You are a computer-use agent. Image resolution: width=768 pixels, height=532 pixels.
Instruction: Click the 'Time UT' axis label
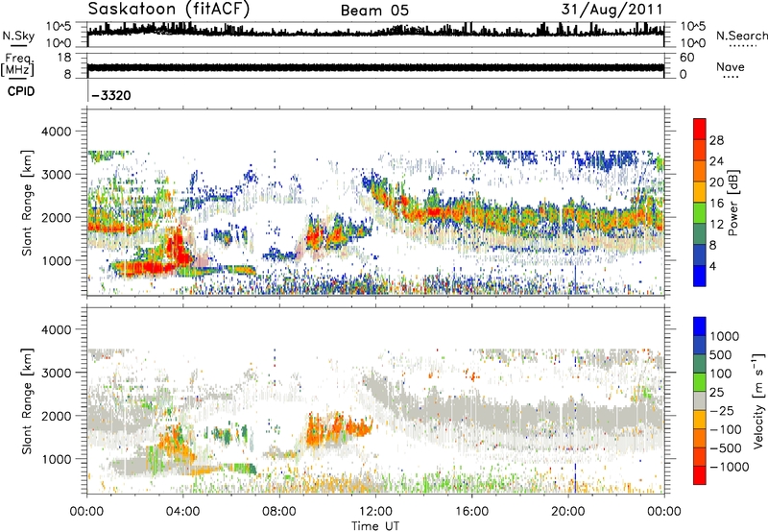pyautogui.click(x=375, y=526)
